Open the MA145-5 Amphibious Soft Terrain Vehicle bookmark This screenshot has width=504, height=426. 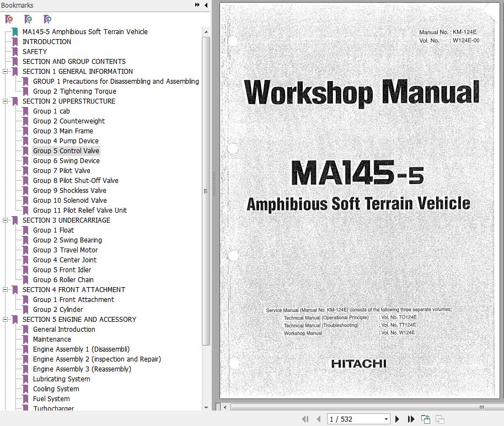pyautogui.click(x=85, y=32)
